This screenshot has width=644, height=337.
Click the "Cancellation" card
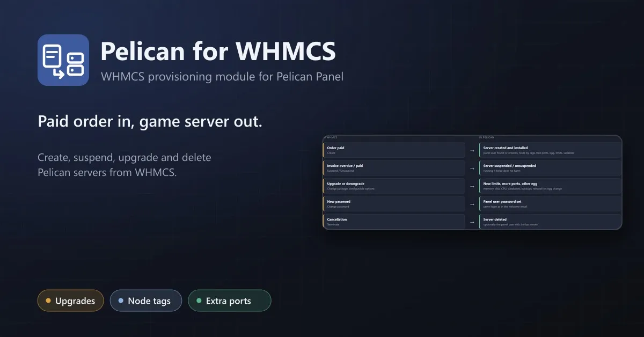[394, 222]
